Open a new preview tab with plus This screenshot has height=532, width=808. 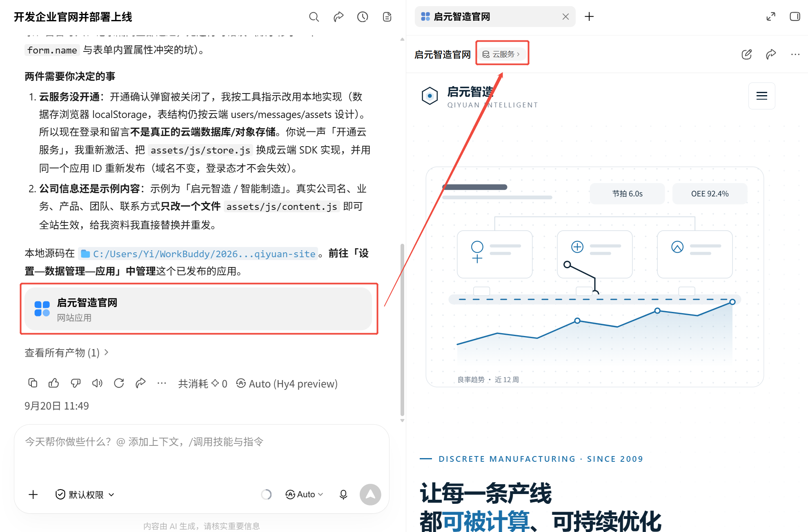click(x=589, y=17)
